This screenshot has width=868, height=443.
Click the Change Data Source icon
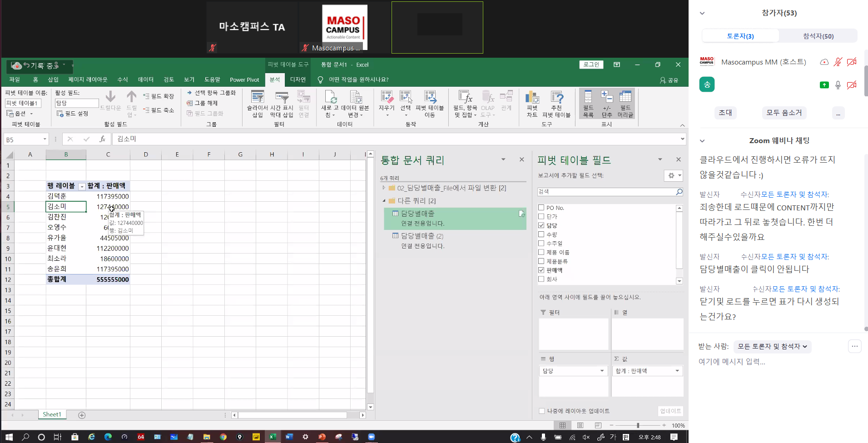tap(355, 98)
